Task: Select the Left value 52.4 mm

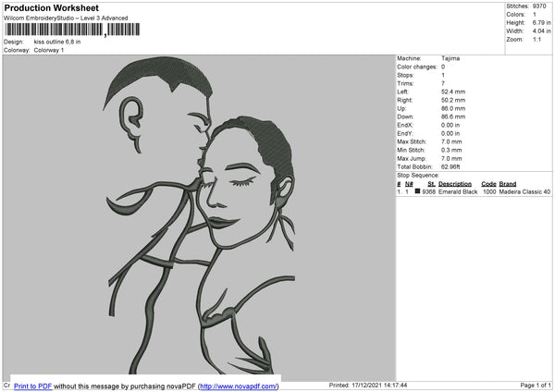Action: [x=453, y=92]
